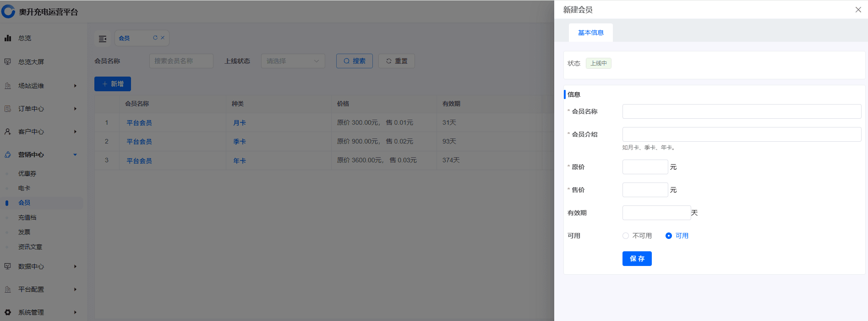Select the 可用 radio button
This screenshot has width=868, height=321.
(669, 236)
